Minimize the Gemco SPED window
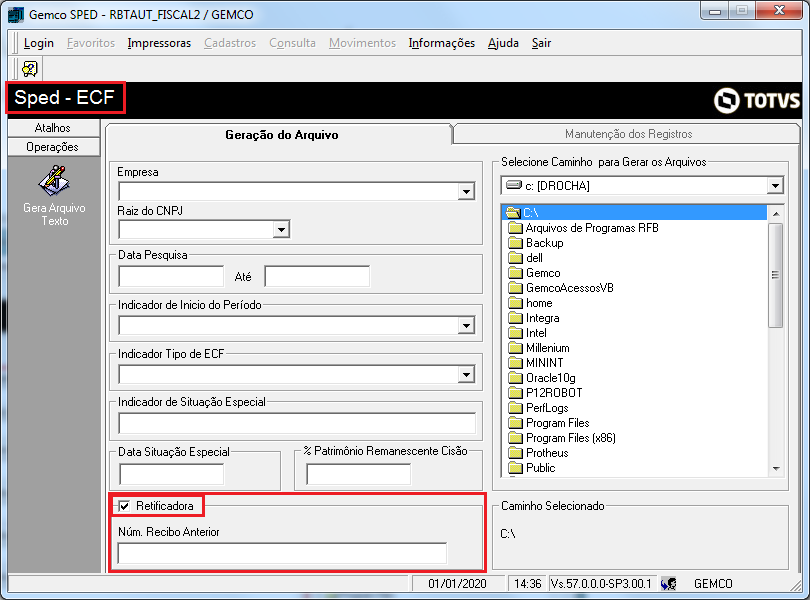The image size is (810, 601). point(715,11)
